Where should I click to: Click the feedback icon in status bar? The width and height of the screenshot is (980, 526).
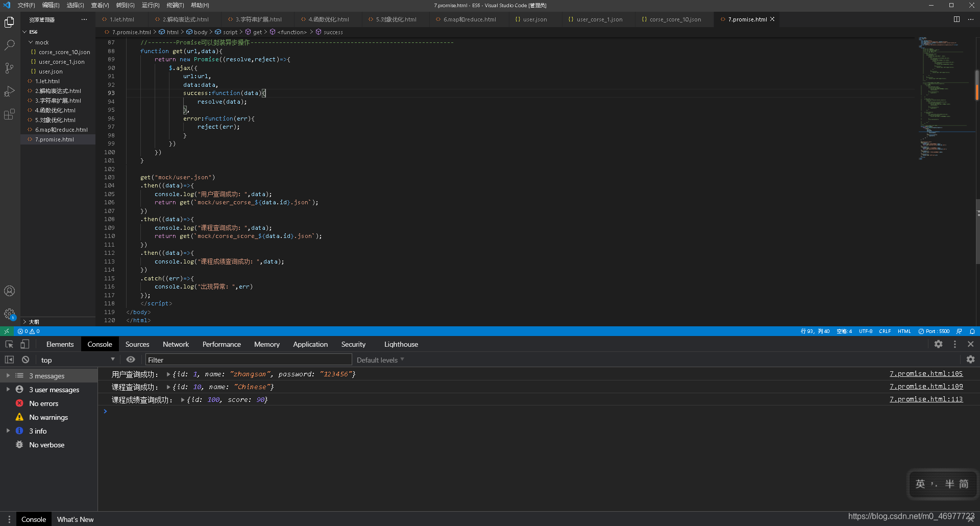[959, 331]
